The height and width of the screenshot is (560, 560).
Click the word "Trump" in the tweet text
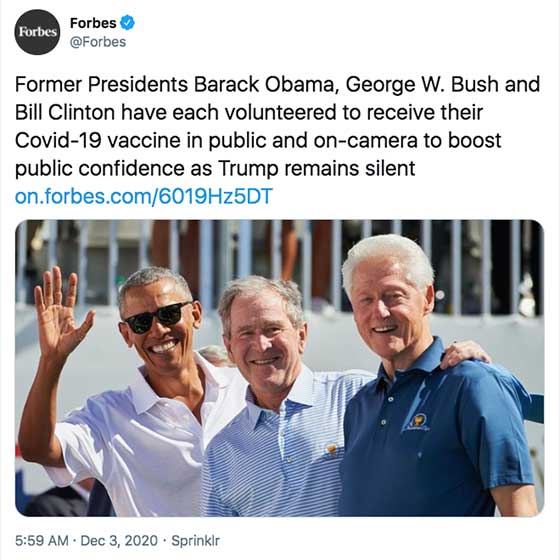tap(248, 169)
